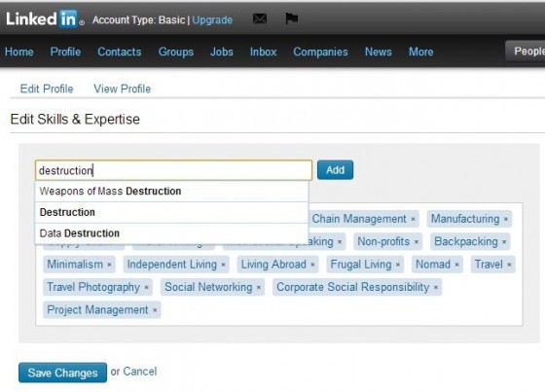Delete the Corporate Social Responsibility skill
This screenshot has height=392, width=545.
click(x=436, y=287)
